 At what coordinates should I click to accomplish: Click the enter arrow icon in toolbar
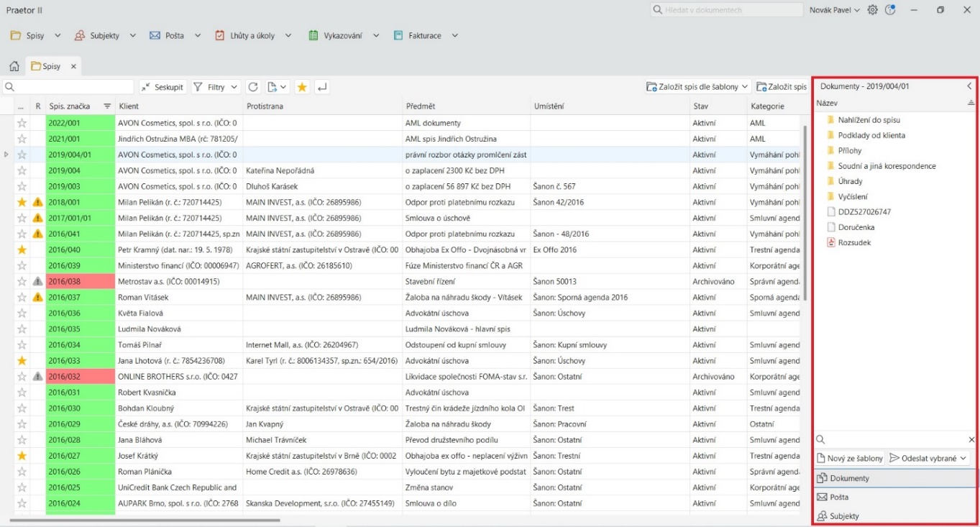[x=322, y=87]
